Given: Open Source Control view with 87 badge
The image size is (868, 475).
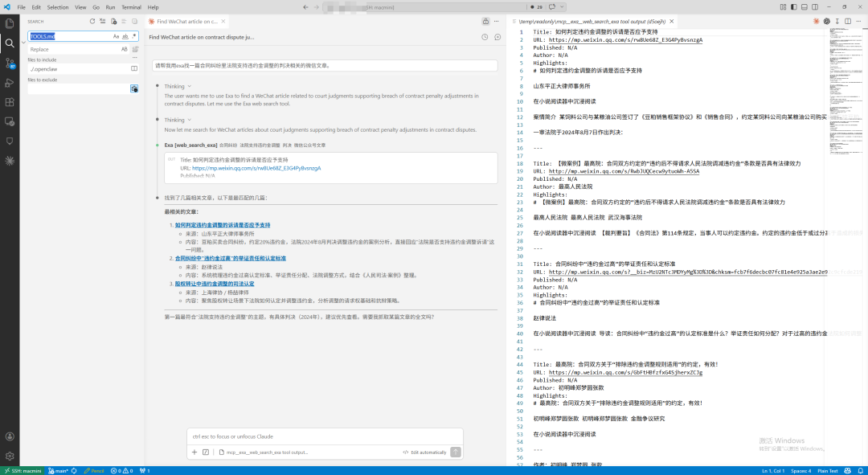Looking at the screenshot, I should [10, 63].
